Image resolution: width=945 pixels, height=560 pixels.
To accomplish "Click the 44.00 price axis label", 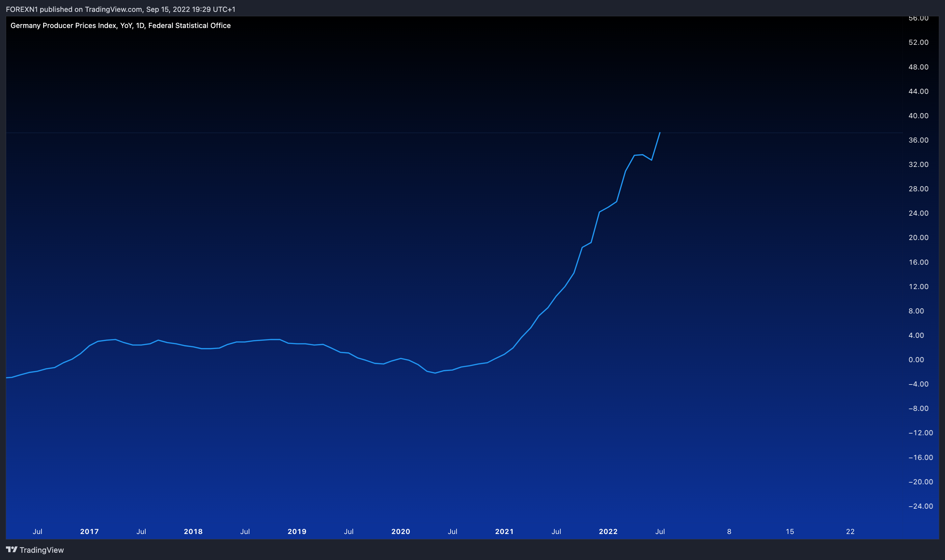I will (918, 91).
